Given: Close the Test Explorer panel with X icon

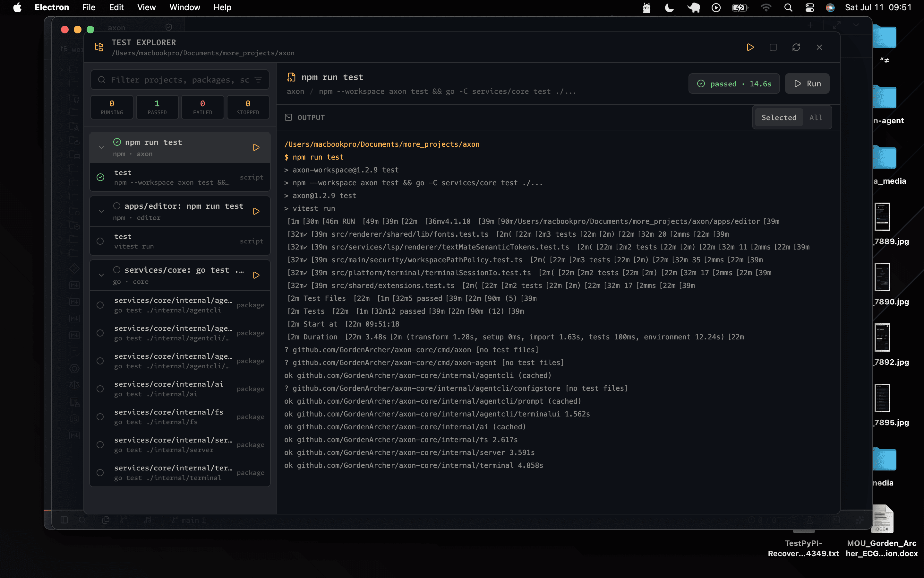Looking at the screenshot, I should [819, 48].
